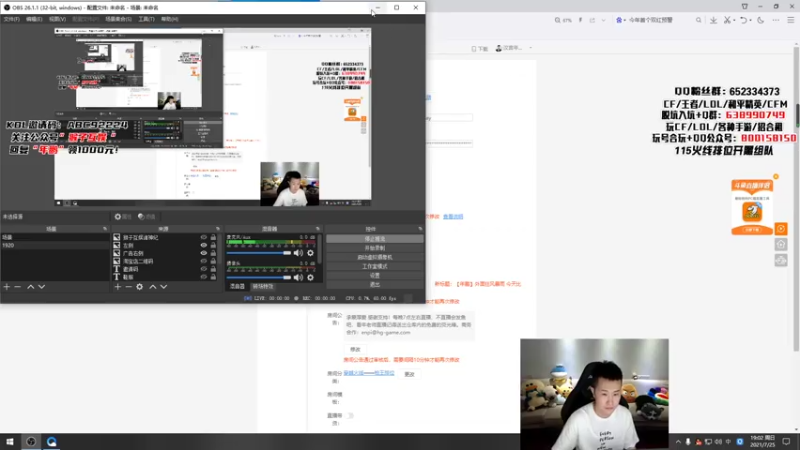800x450 pixels.
Task: Add a new source with the plus icon
Action: click(117, 287)
